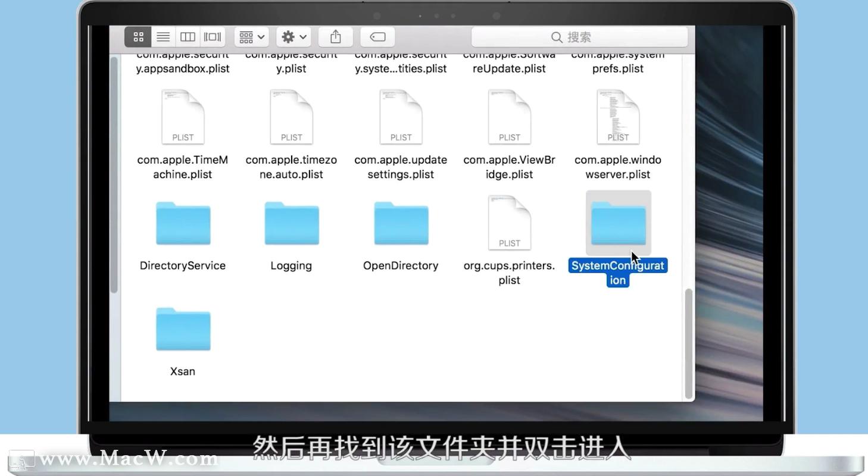Switch to list view in the toolbar
The image size is (868, 476).
tap(163, 36)
